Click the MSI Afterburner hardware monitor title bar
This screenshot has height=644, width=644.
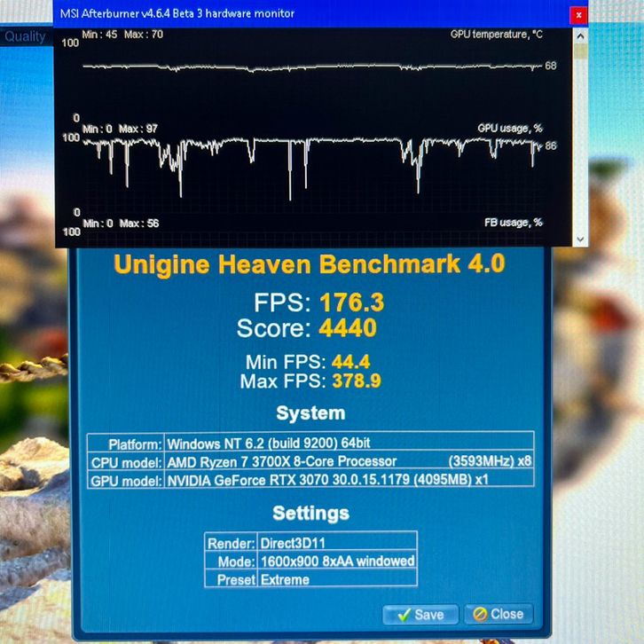pyautogui.click(x=266, y=14)
